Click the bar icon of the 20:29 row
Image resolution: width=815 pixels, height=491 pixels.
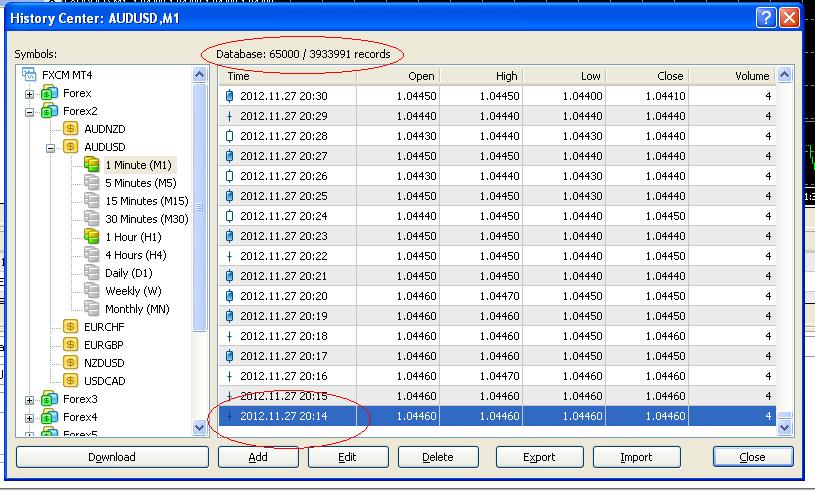[x=230, y=116]
